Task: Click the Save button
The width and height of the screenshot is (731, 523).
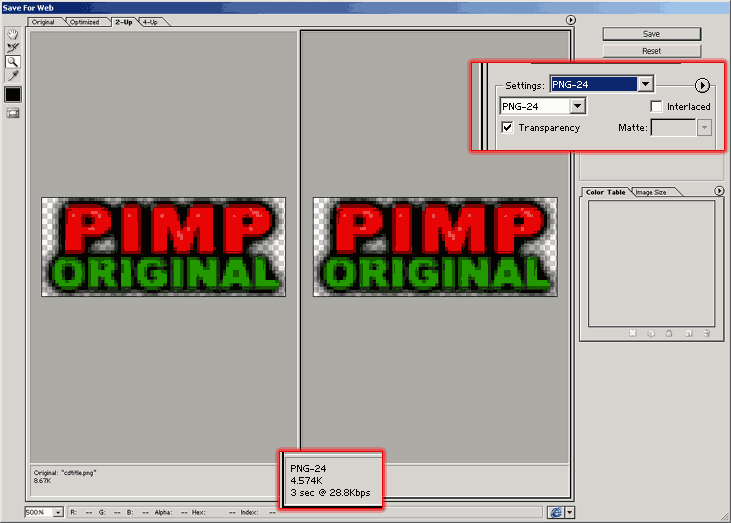Action: [651, 34]
